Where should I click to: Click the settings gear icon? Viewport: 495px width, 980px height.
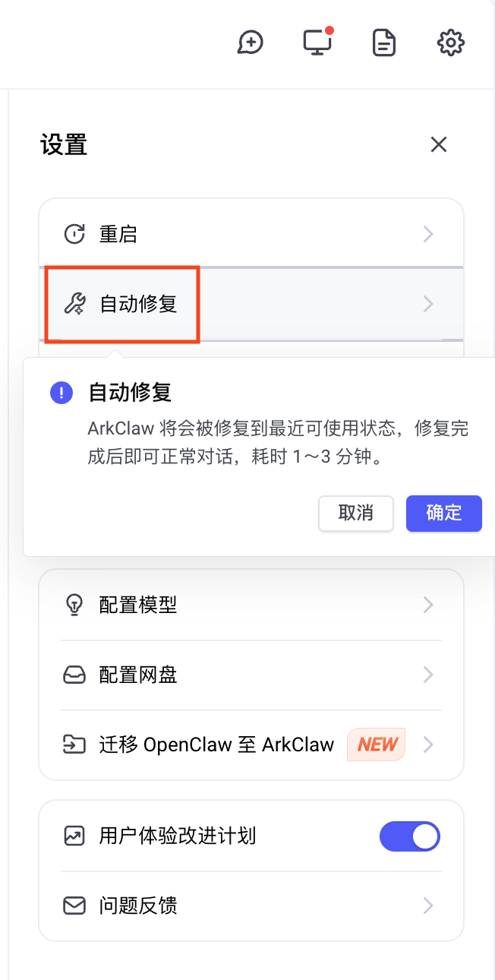(451, 43)
